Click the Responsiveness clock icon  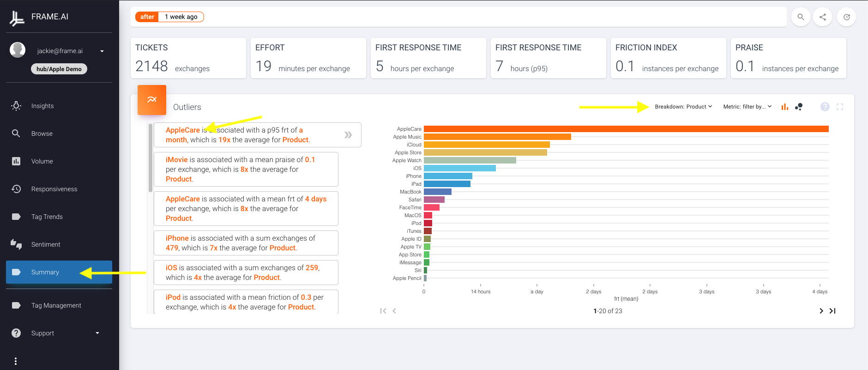point(16,189)
